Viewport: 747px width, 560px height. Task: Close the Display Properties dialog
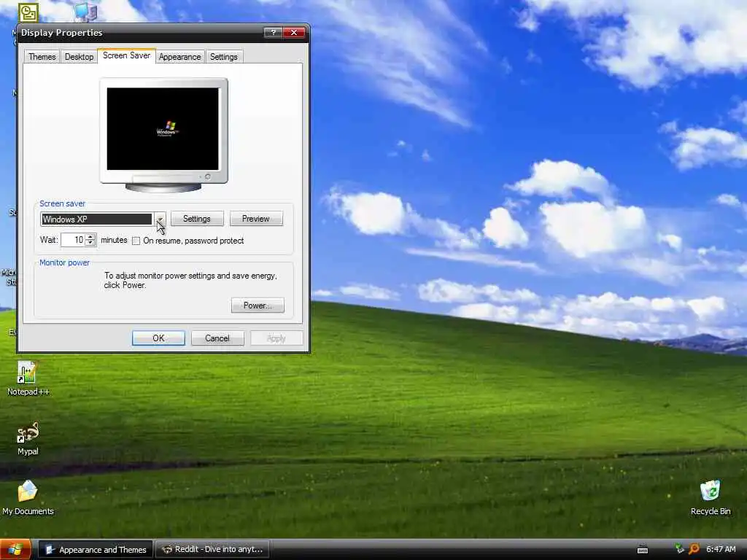click(294, 32)
